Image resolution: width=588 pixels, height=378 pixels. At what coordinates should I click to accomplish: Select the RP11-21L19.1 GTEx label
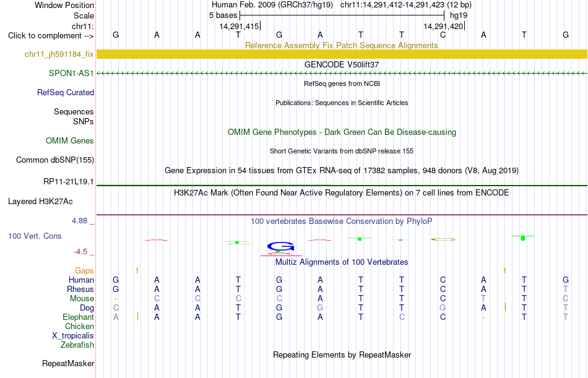click(69, 181)
